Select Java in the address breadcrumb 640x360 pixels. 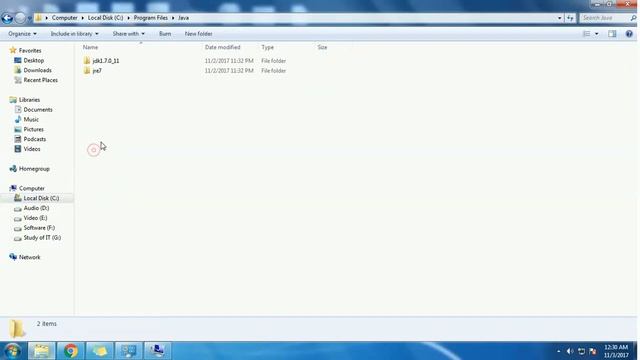tap(183, 18)
